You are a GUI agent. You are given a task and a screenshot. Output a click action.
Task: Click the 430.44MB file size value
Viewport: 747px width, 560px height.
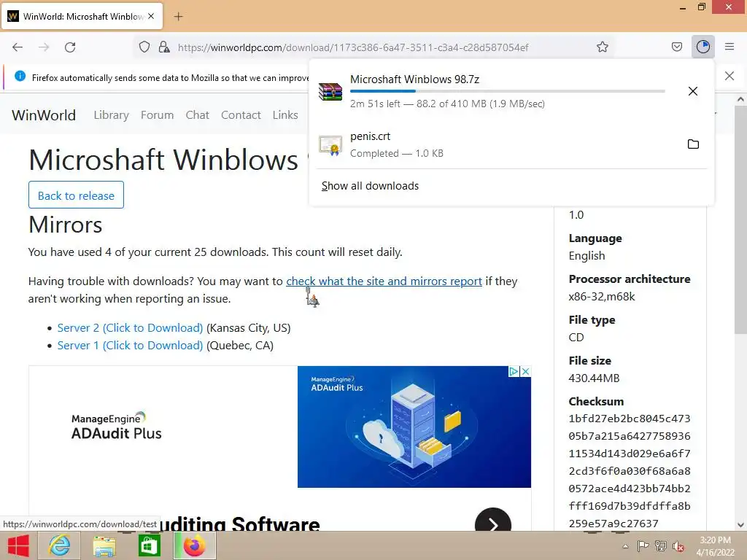(594, 378)
